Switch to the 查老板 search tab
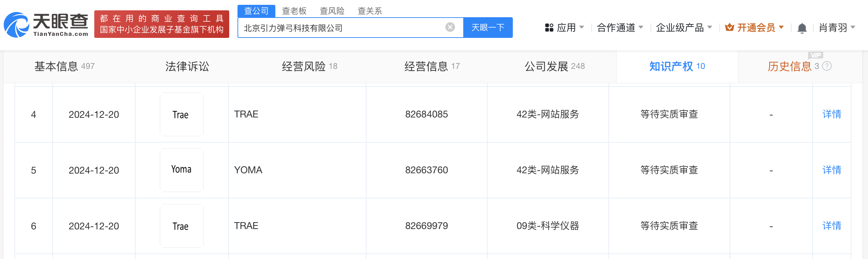 pos(294,11)
